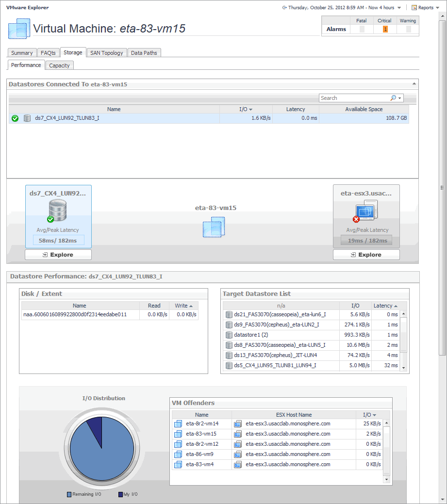447x504 pixels.
Task: Open the Summary tab
Action: coord(22,53)
